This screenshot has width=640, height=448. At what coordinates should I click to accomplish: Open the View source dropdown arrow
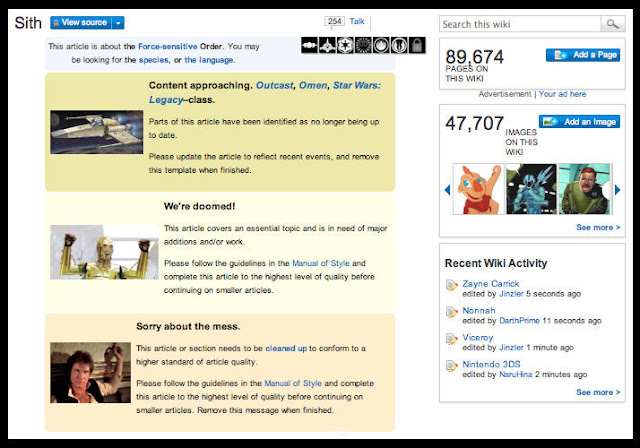[118, 23]
